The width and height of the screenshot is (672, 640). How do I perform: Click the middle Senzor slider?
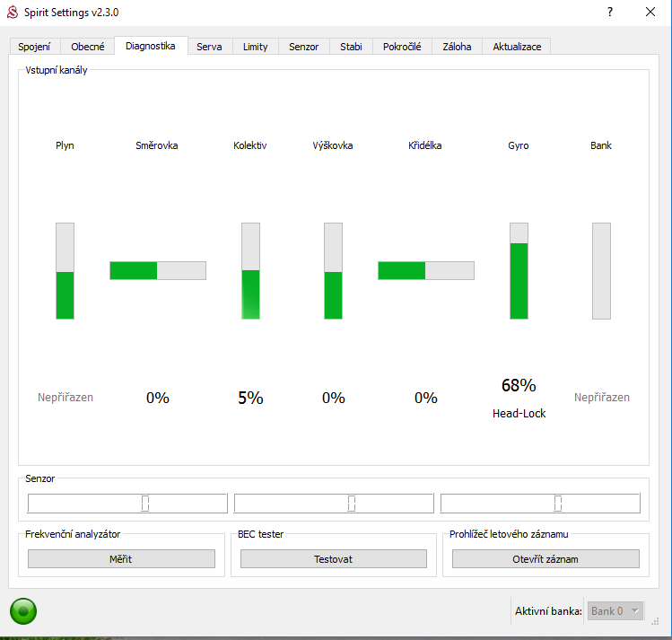coord(334,504)
